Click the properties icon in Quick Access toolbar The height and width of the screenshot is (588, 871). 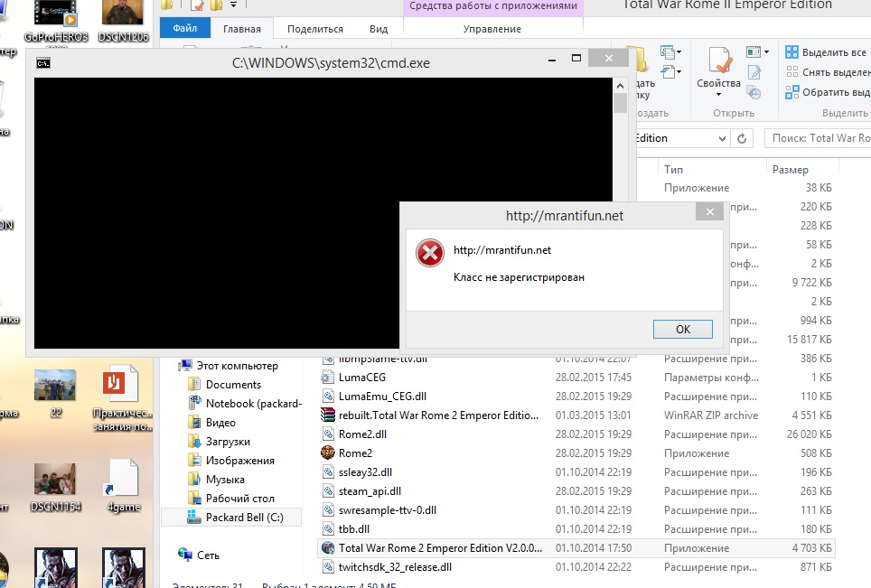point(197,5)
